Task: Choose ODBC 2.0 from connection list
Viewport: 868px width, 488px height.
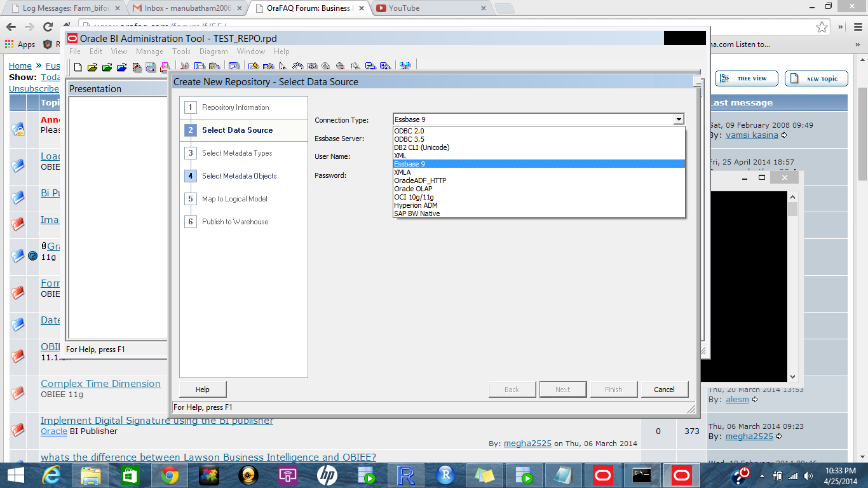Action: point(539,131)
